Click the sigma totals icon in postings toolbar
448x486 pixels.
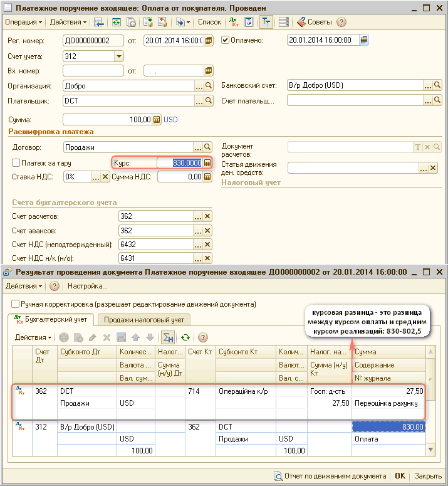[x=167, y=337]
